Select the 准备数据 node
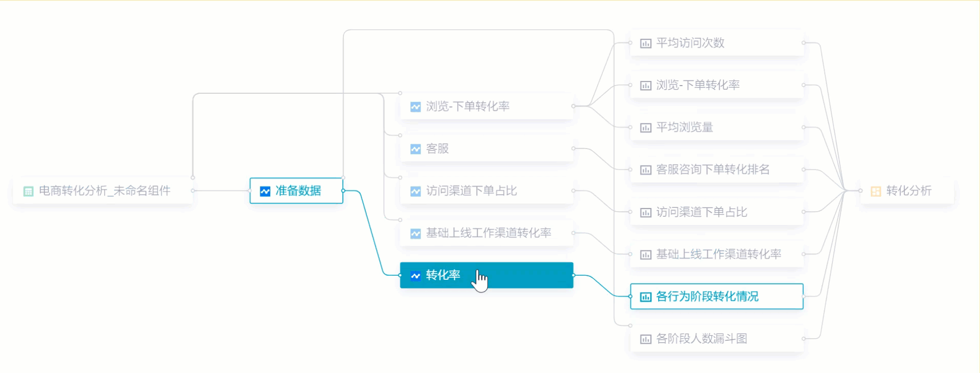The width and height of the screenshot is (980, 373). point(297,191)
